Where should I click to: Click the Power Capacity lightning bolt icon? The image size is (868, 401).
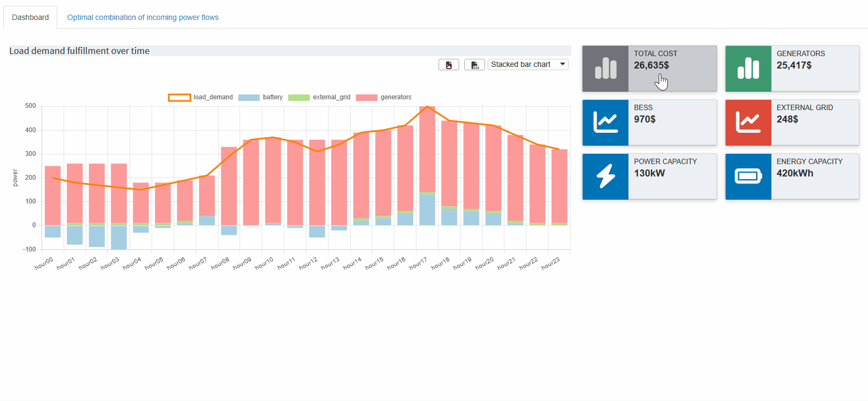(605, 176)
